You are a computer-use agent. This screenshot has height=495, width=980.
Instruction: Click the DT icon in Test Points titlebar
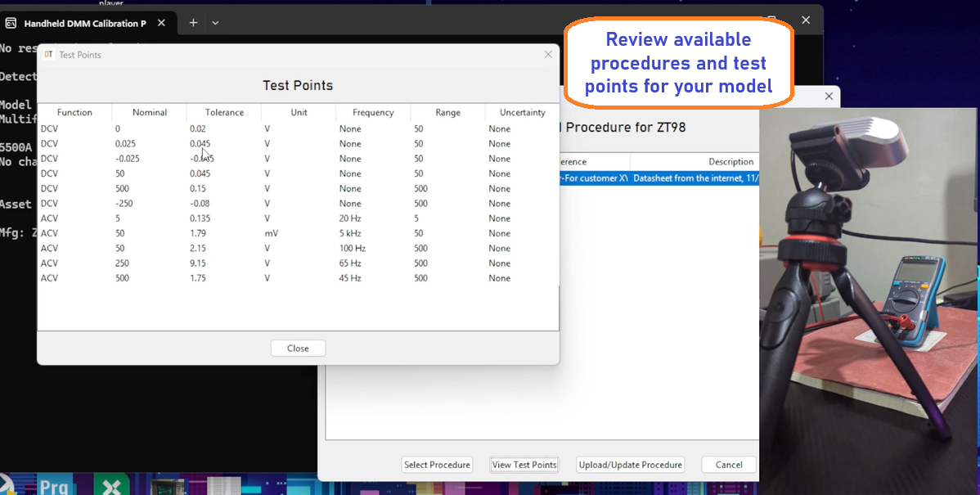tap(48, 55)
